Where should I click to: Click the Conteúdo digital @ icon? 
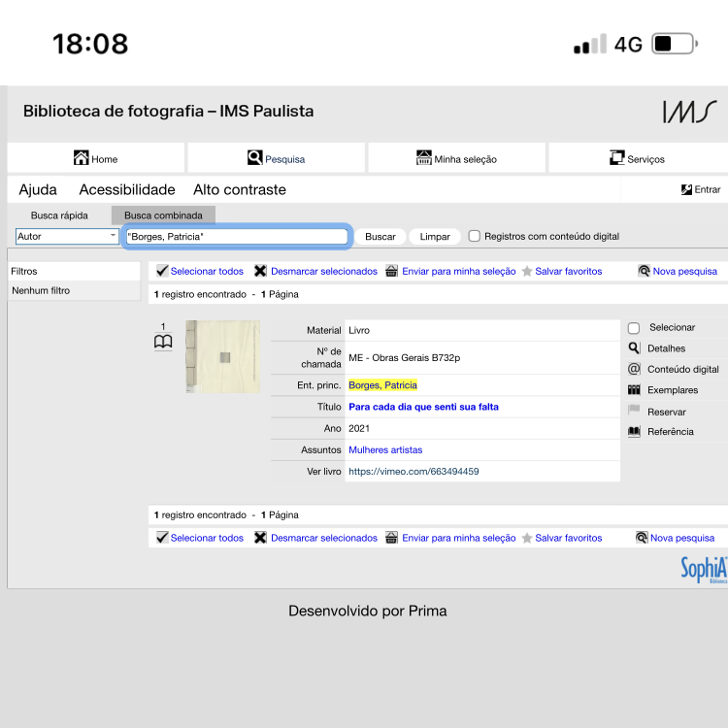pos(634,369)
